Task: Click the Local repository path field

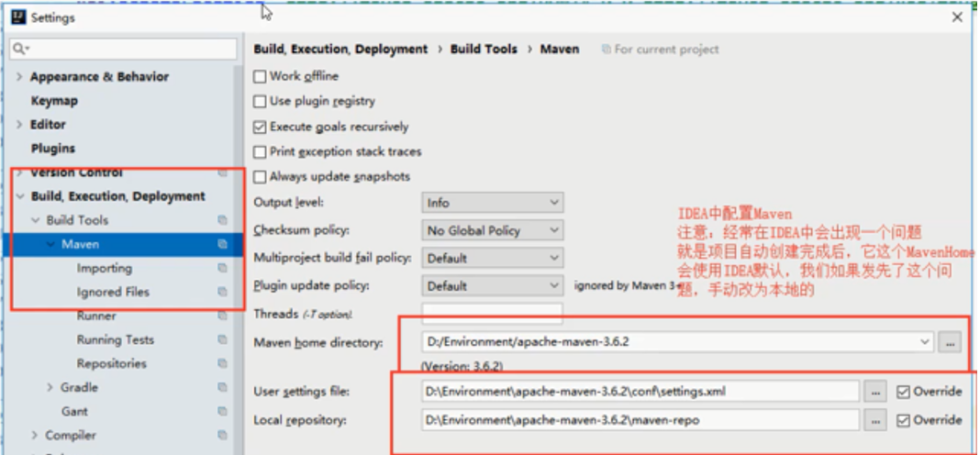Action: pos(640,420)
